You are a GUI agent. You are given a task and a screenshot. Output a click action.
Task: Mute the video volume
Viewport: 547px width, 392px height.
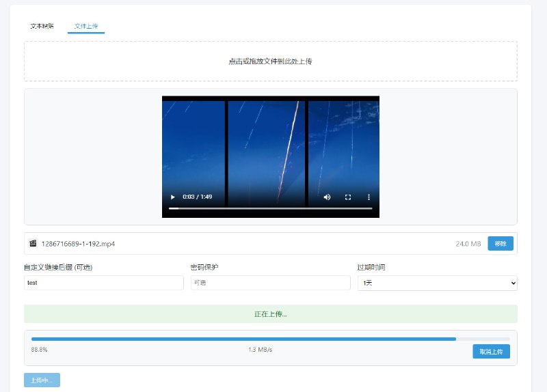point(327,197)
